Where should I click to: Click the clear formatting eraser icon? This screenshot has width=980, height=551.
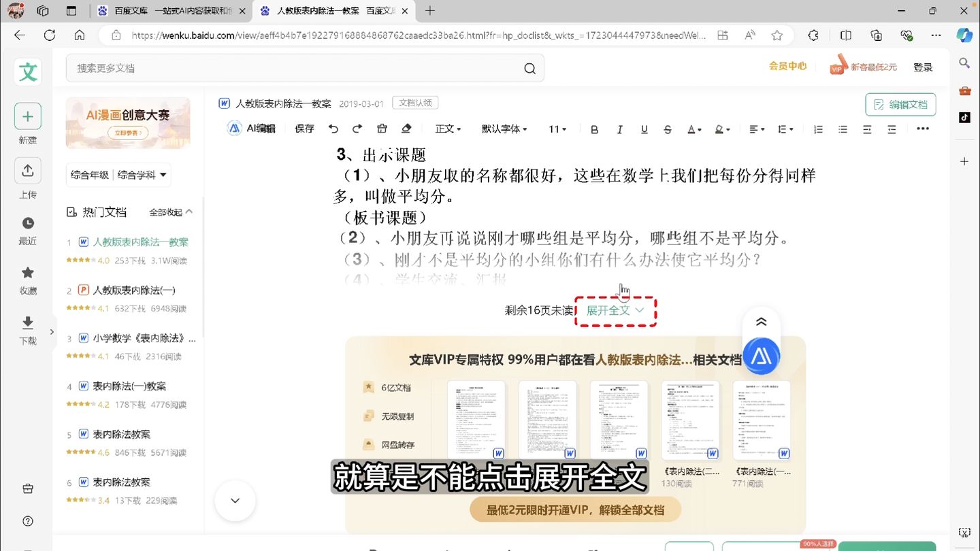406,129
